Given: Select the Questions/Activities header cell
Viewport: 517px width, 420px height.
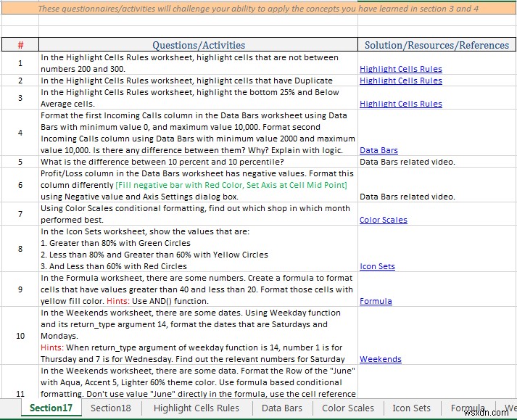Looking at the screenshot, I should point(198,45).
